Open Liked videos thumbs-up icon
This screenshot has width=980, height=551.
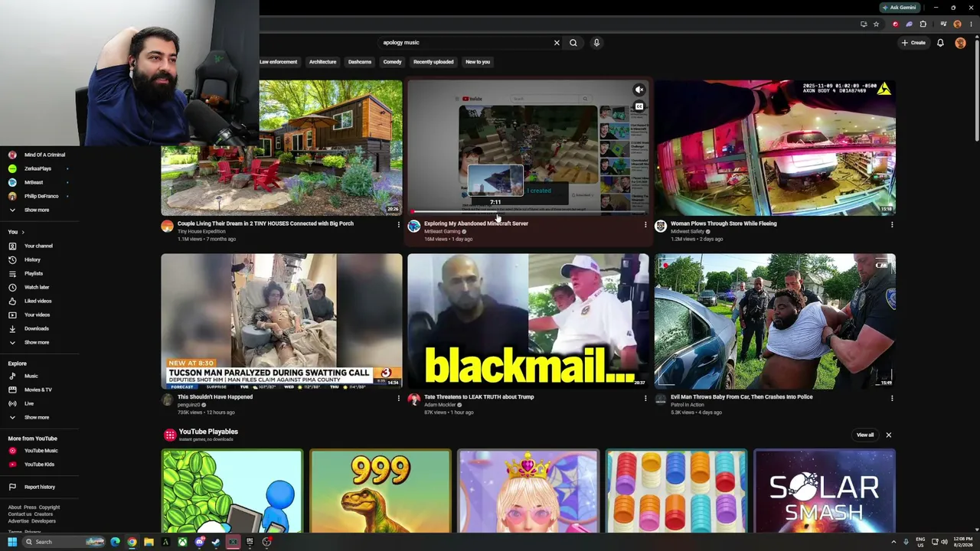[x=12, y=301]
